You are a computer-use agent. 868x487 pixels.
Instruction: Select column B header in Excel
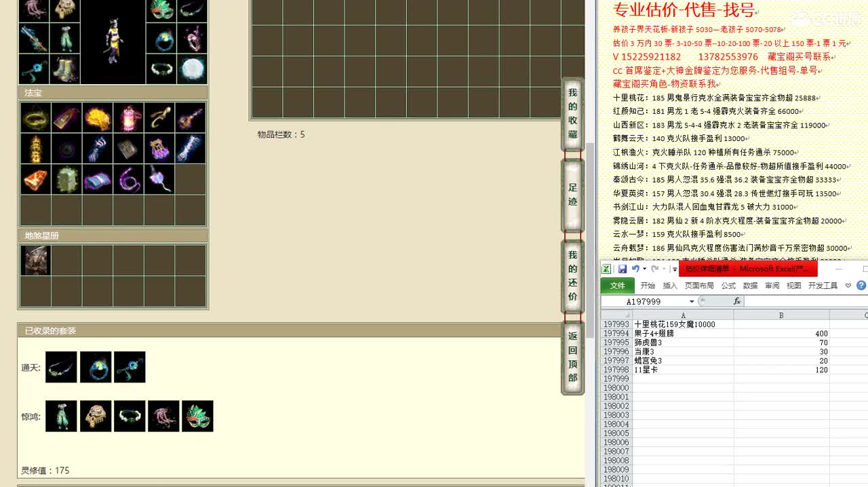point(781,315)
